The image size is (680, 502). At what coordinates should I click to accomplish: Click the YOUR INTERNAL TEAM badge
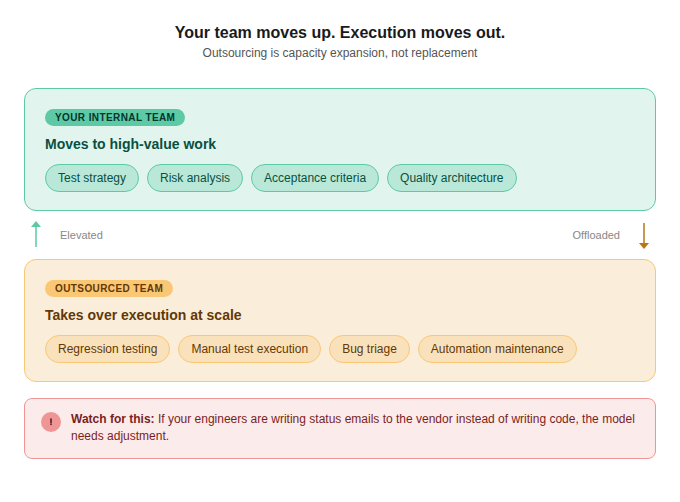click(115, 117)
